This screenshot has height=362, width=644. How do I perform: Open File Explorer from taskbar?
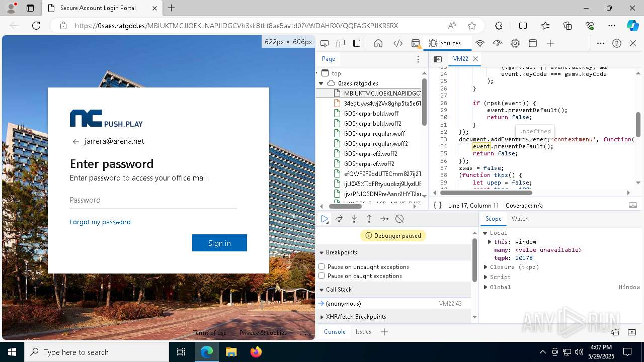pyautogui.click(x=231, y=352)
